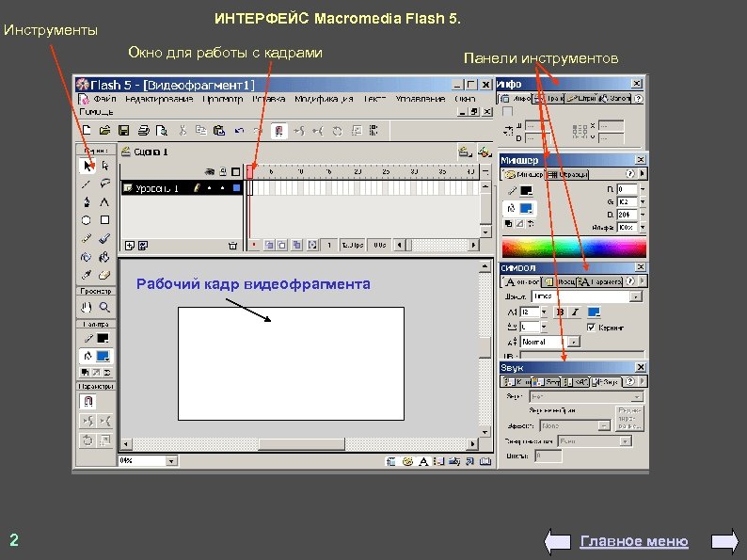Open the Окно menu
This screenshot has width=747, height=560.
click(x=465, y=99)
